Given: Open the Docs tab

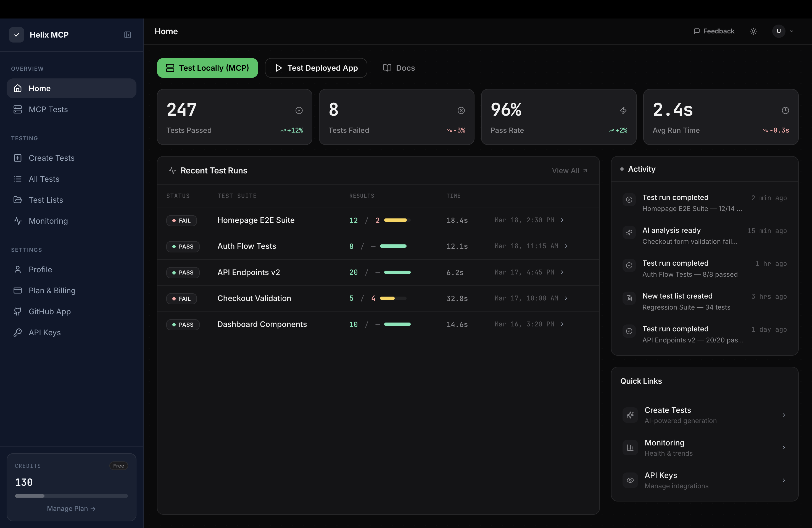Looking at the screenshot, I should [399, 68].
